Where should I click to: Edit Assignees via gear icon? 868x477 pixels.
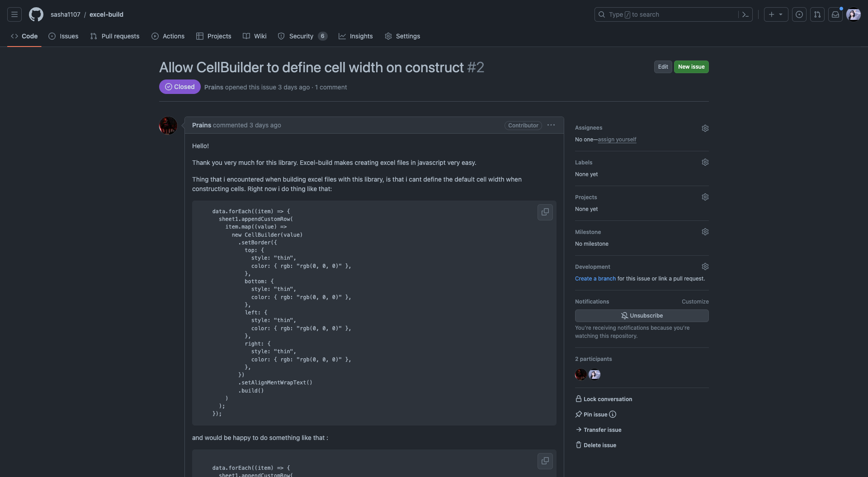click(705, 128)
